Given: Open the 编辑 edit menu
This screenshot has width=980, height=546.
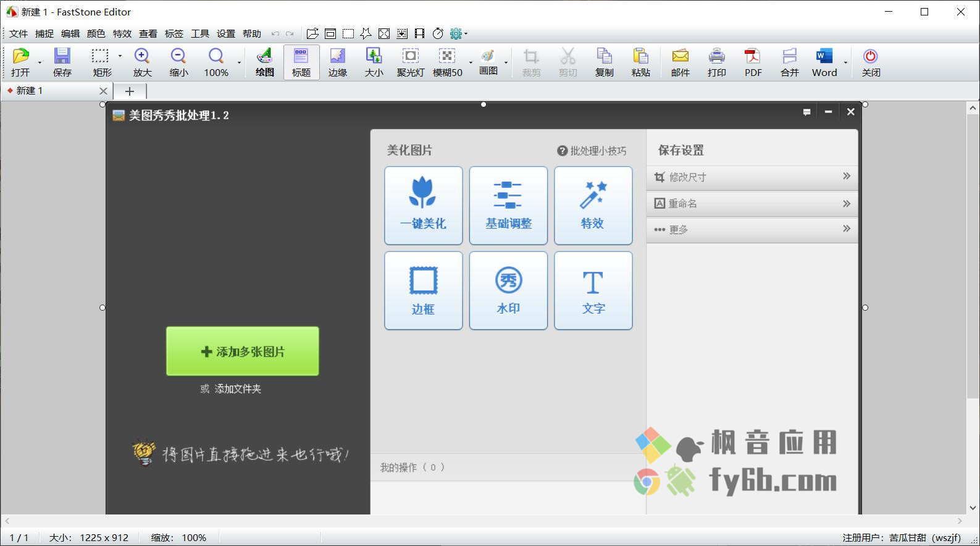Looking at the screenshot, I should pyautogui.click(x=70, y=33).
